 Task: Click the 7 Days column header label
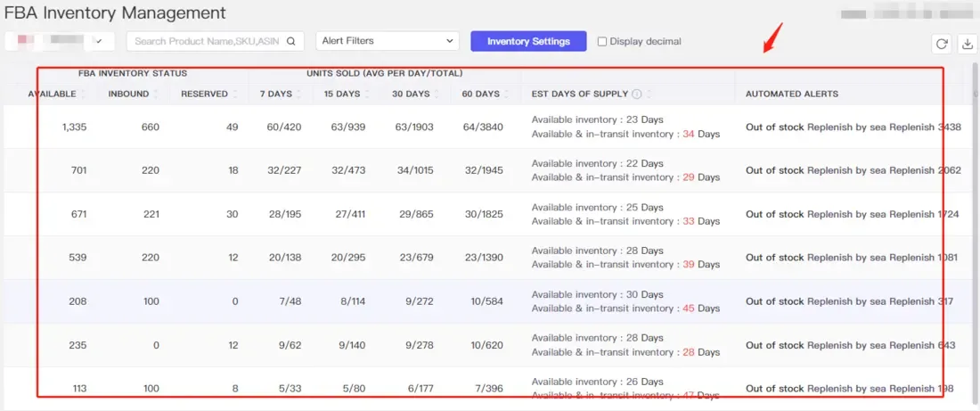point(276,94)
